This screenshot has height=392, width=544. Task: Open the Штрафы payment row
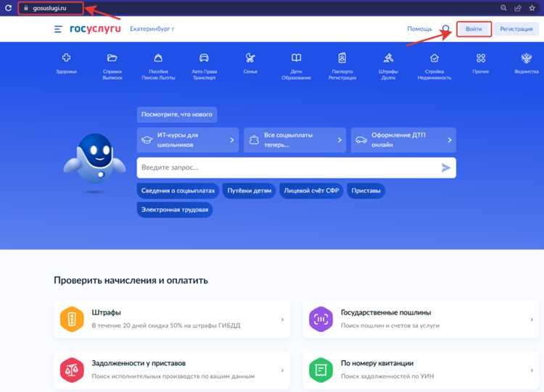[172, 320]
